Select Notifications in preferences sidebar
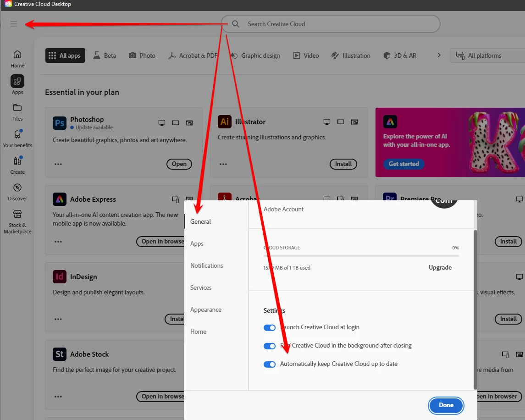The image size is (525, 420). 207,265
